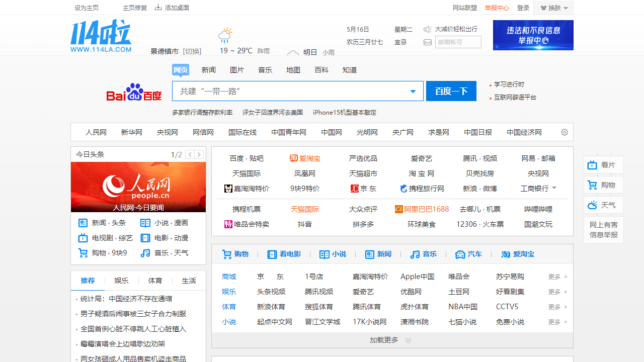
Task: Open NBA中国 sports link
Action: point(463,307)
